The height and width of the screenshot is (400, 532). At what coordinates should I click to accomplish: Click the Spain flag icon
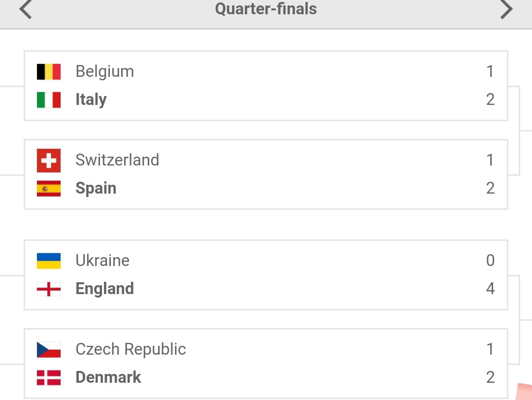pyautogui.click(x=49, y=189)
